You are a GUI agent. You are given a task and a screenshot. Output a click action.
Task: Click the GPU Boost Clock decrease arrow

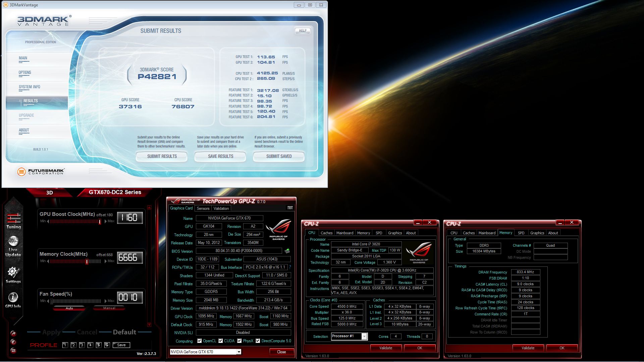[x=48, y=221]
